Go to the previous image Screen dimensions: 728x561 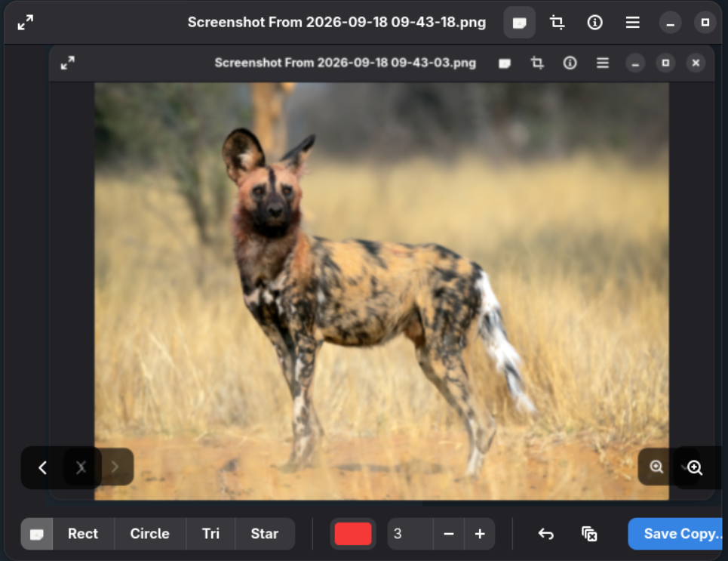43,467
